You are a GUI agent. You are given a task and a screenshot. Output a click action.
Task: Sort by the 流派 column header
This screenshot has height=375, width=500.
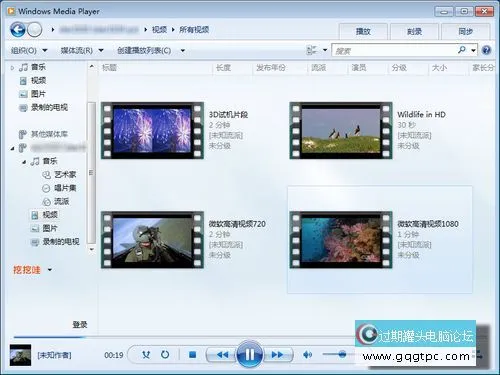[x=319, y=68]
